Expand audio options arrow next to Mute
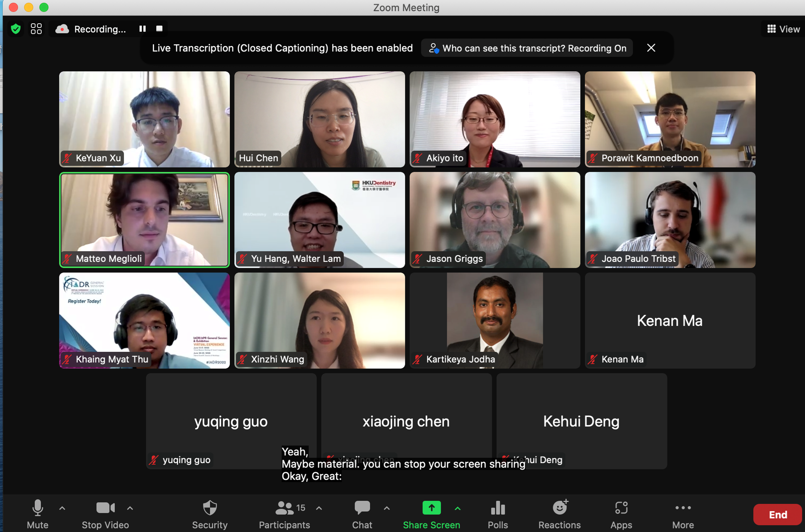805x532 pixels. coord(62,508)
